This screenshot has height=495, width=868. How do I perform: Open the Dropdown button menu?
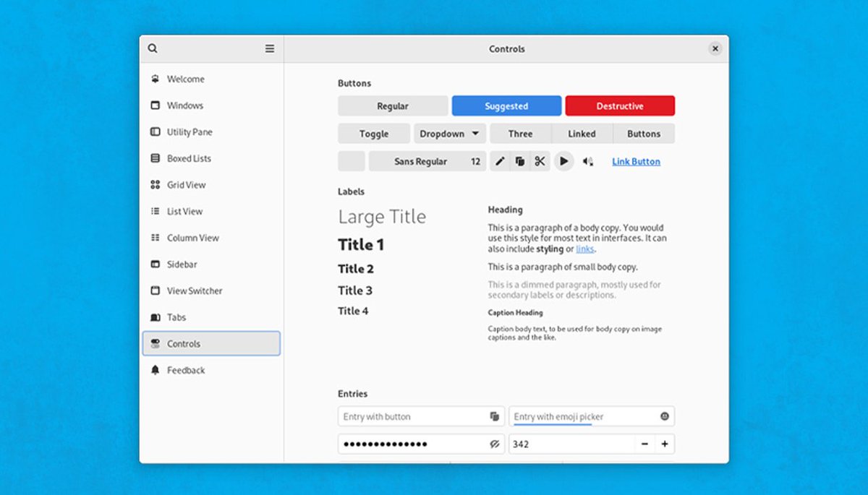[448, 133]
